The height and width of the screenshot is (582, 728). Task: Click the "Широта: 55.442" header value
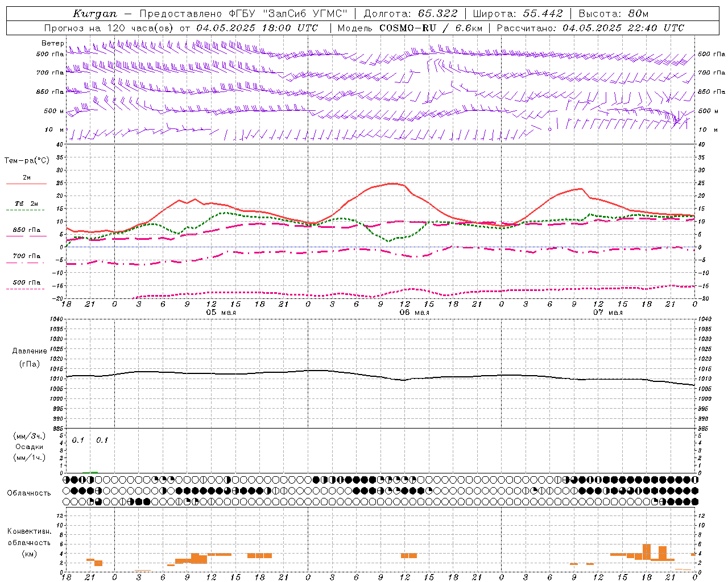pyautogui.click(x=518, y=14)
